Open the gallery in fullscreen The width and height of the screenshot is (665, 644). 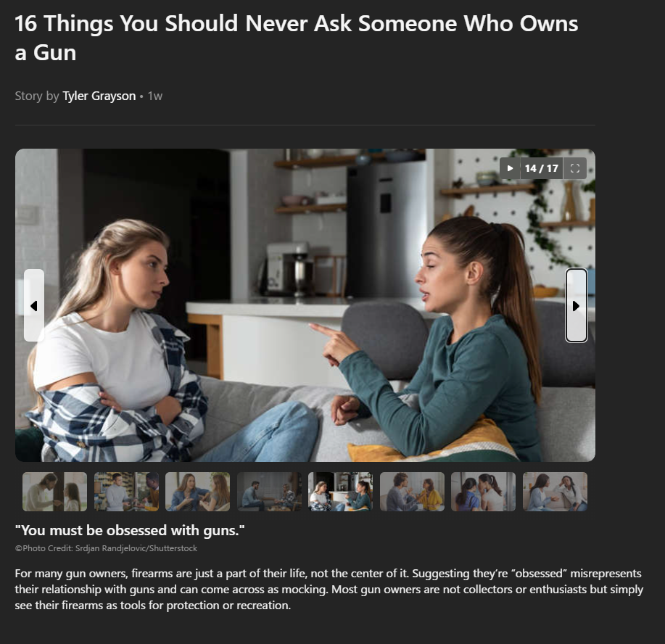pyautogui.click(x=575, y=168)
